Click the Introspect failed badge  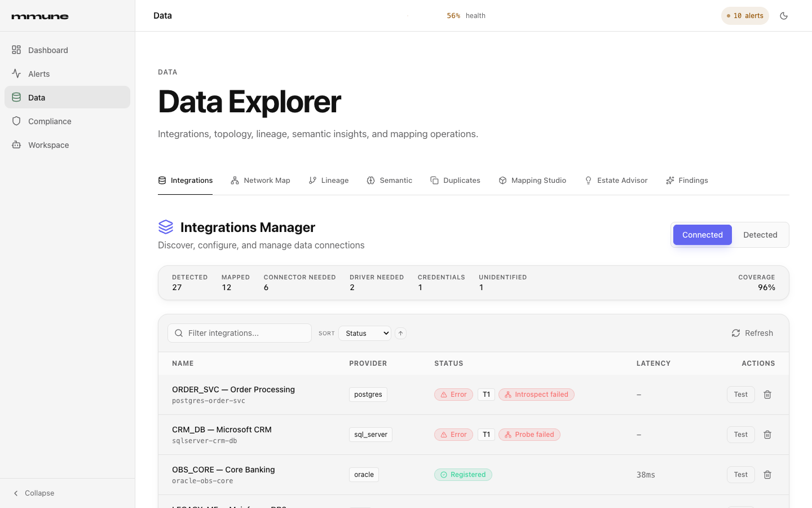[x=536, y=395]
